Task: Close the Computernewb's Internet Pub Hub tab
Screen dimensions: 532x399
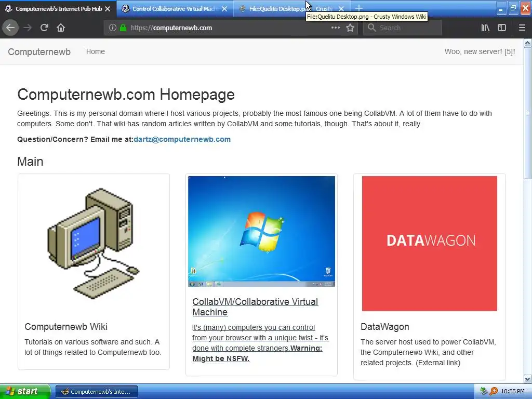Action: [x=108, y=9]
